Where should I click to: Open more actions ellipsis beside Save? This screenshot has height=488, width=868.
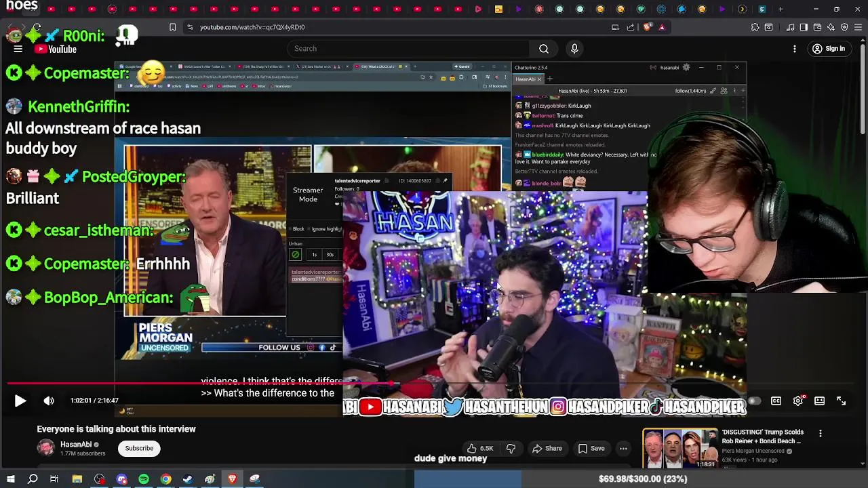click(x=623, y=448)
